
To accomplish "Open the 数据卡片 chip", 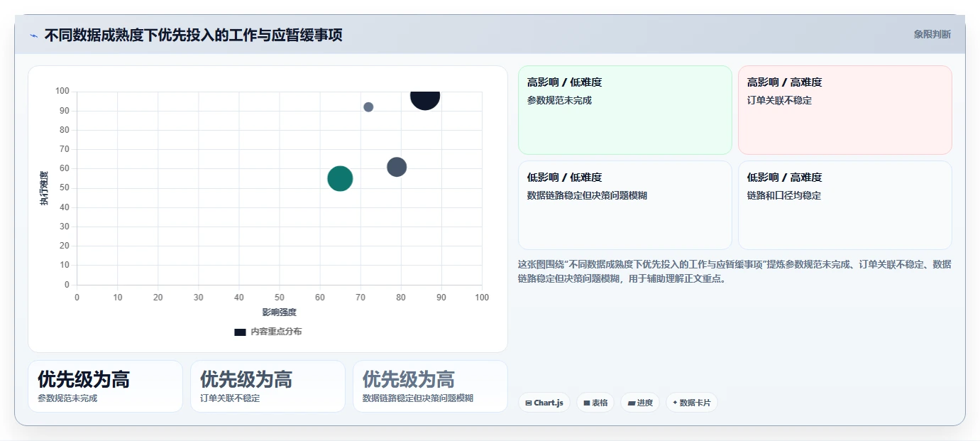I will pos(691,403).
